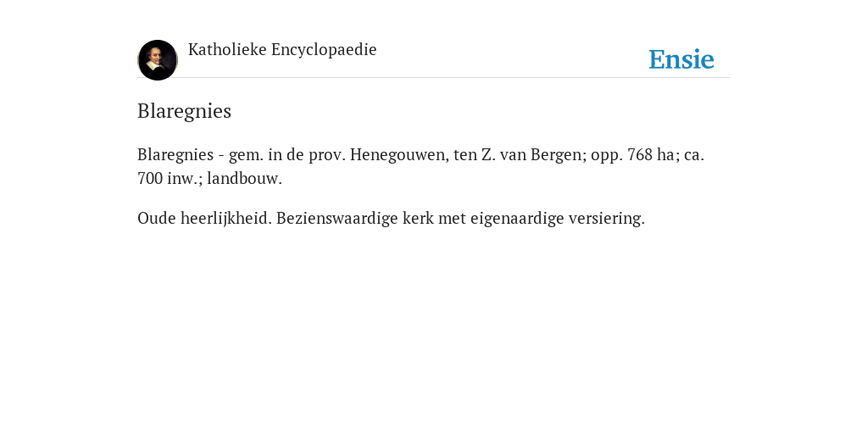
Task: Click the words "Bezienswaardige kerk"
Action: [x=355, y=218]
